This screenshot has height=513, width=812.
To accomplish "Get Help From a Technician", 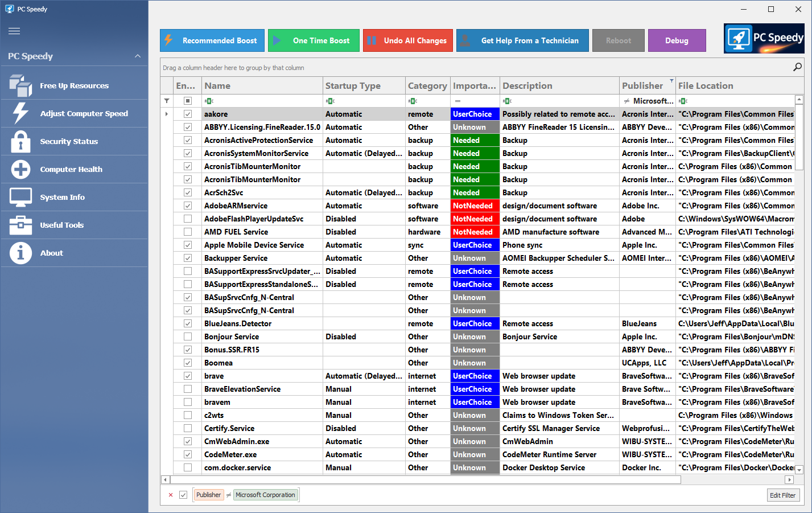I will coord(522,40).
